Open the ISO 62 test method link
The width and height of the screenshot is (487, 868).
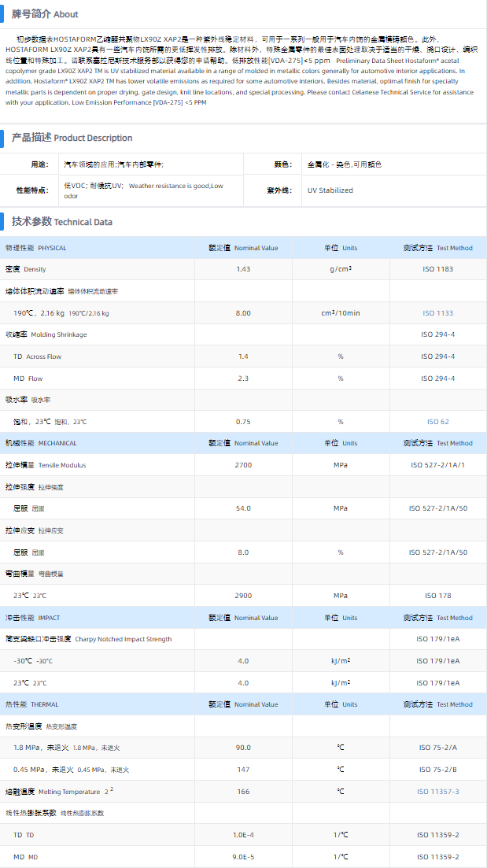click(x=438, y=422)
